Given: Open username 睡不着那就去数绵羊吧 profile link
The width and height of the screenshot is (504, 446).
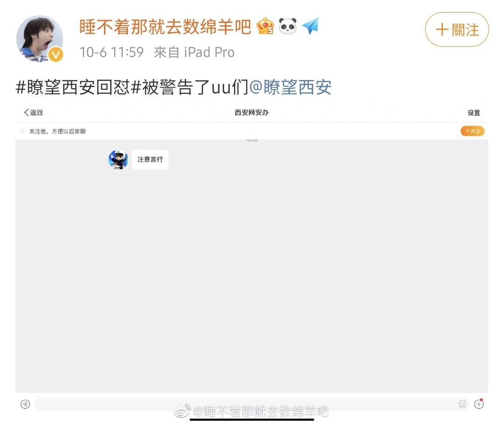Looking at the screenshot, I should (x=165, y=27).
